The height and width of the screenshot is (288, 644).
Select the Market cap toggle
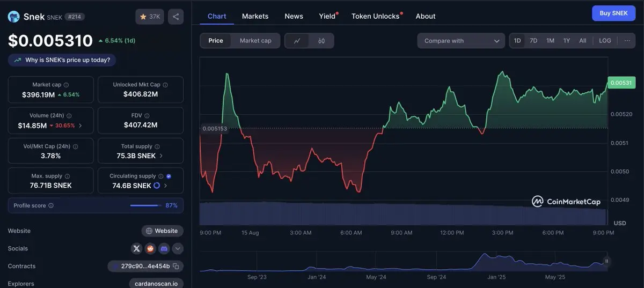coord(255,41)
